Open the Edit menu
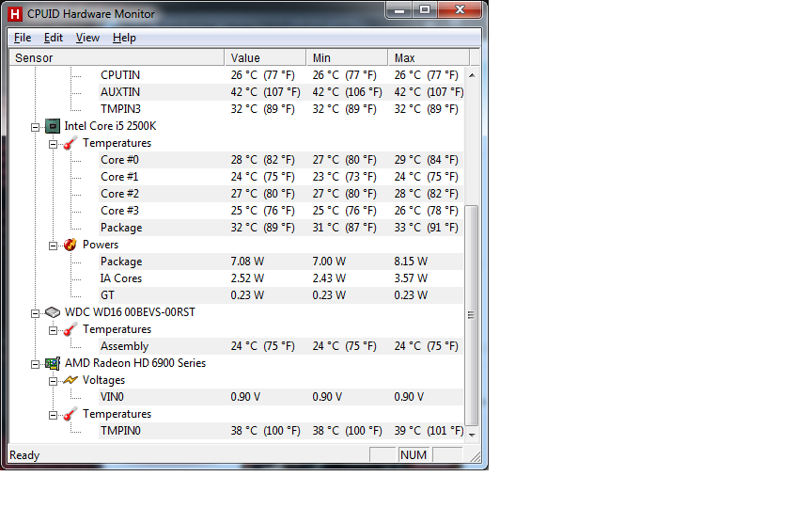The width and height of the screenshot is (812, 508). pos(54,38)
